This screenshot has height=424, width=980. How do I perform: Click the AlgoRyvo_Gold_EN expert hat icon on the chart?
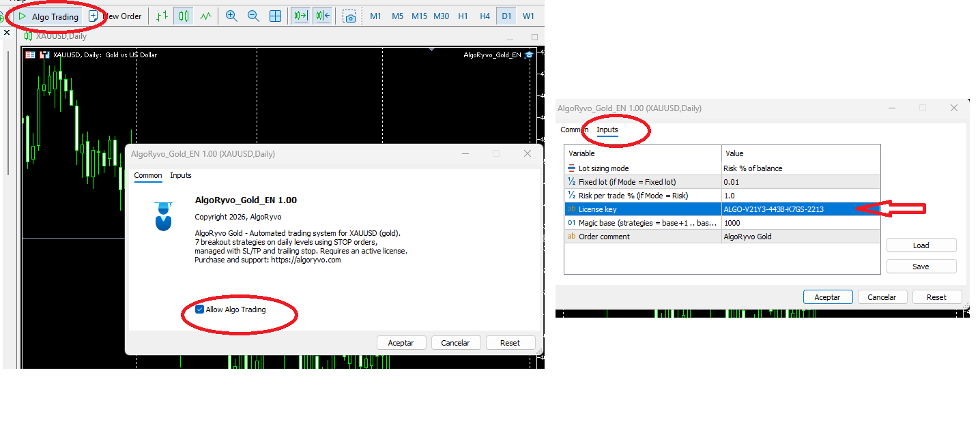pyautogui.click(x=528, y=55)
